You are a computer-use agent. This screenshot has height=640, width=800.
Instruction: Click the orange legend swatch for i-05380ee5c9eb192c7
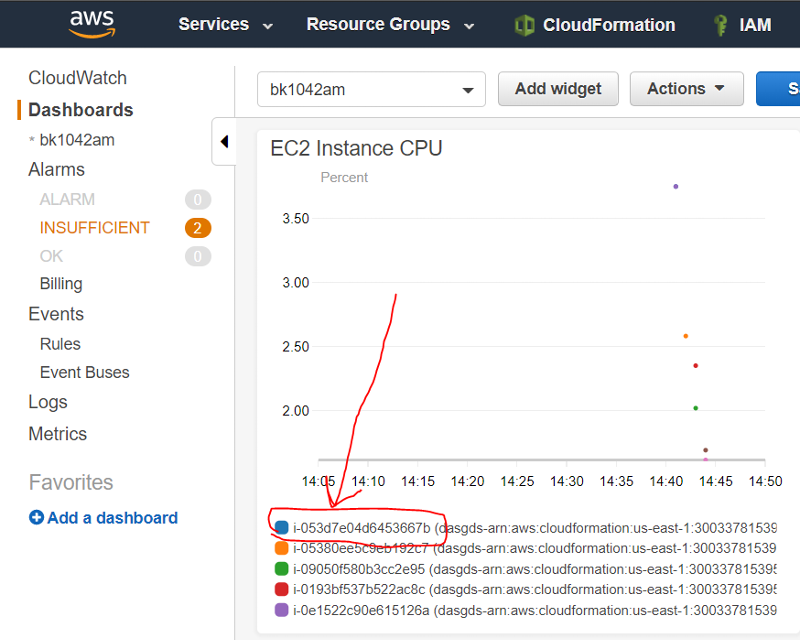pos(282,548)
